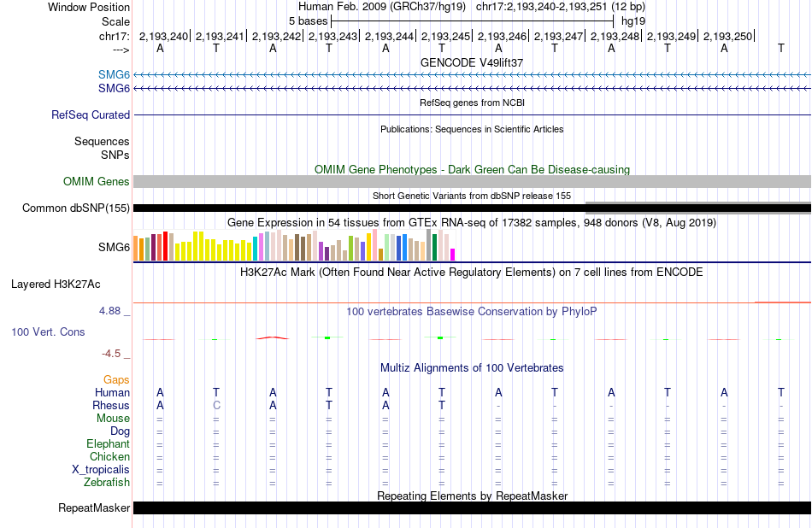Viewport: 812px width, 528px height.
Task: Click the SMG6 label beside the GTEx bars
Action: point(114,248)
